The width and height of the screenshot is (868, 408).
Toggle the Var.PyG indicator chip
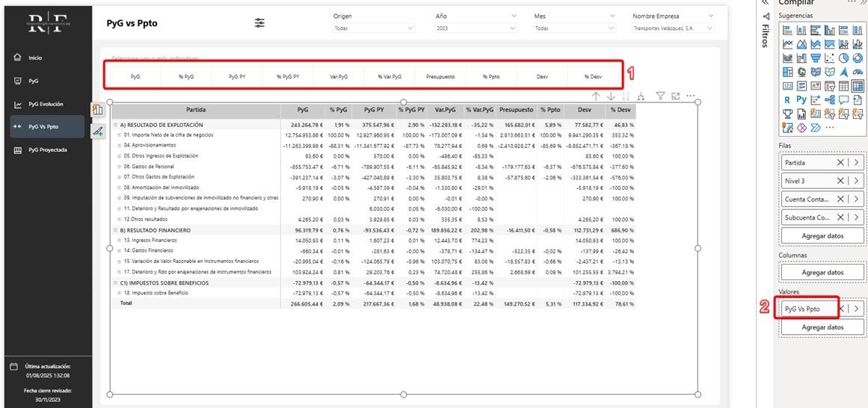point(338,76)
